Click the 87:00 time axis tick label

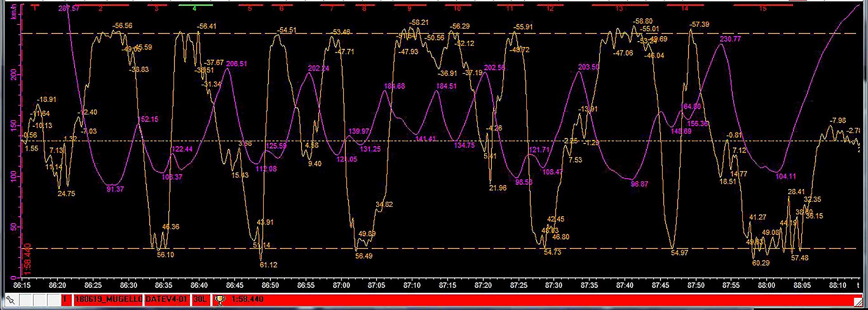tap(341, 286)
